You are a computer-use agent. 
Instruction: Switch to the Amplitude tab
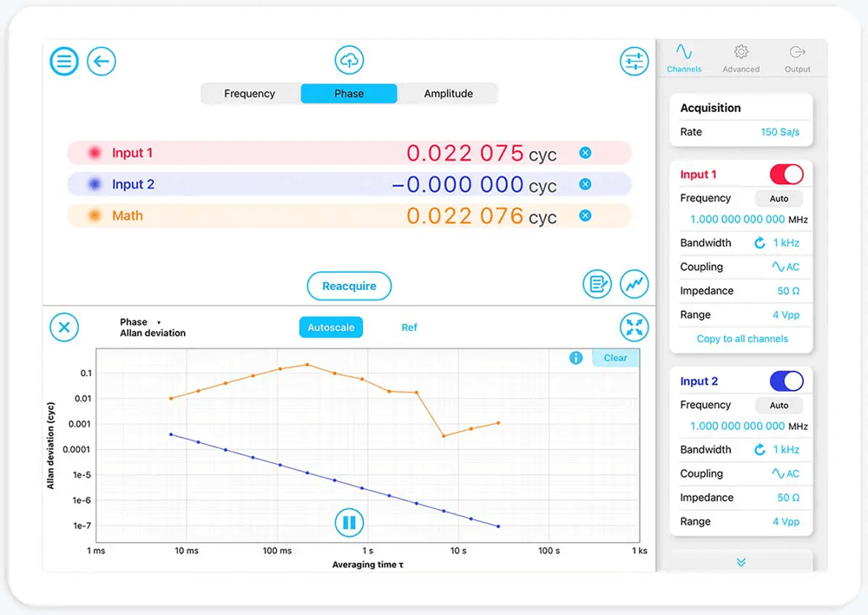coord(449,93)
